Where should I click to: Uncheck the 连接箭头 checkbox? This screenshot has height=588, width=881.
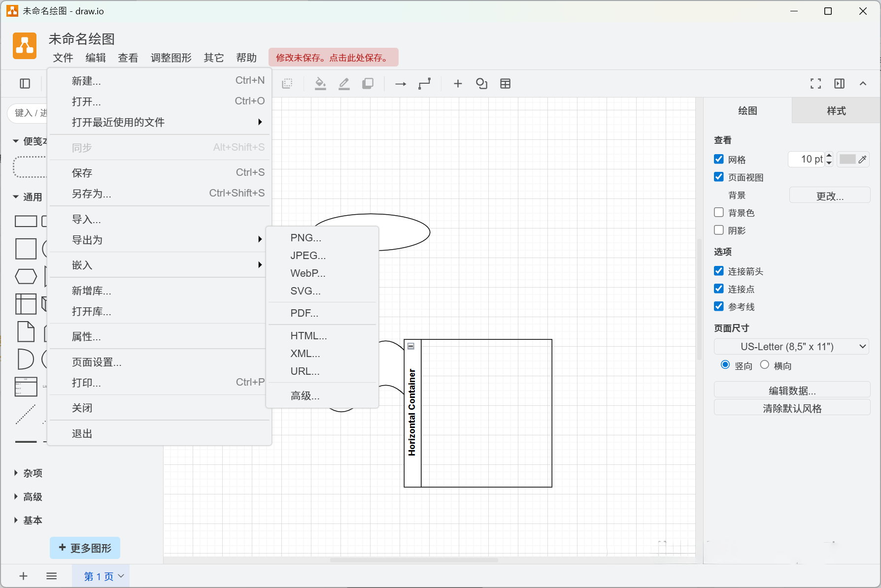click(x=719, y=271)
